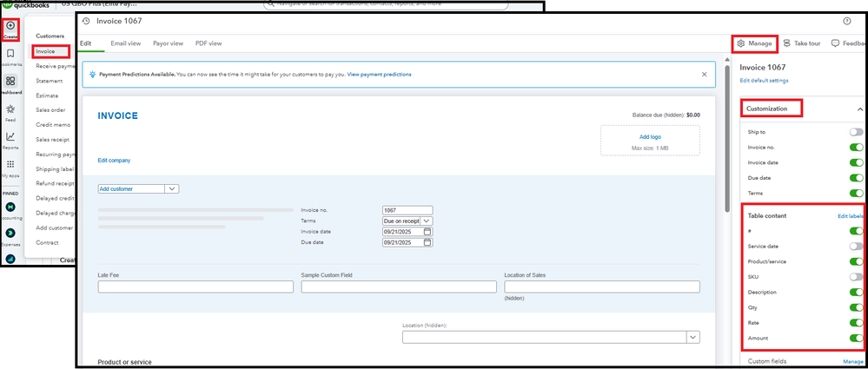Toggle the Qty switch
This screenshot has width=868, height=369.
pyautogui.click(x=857, y=307)
